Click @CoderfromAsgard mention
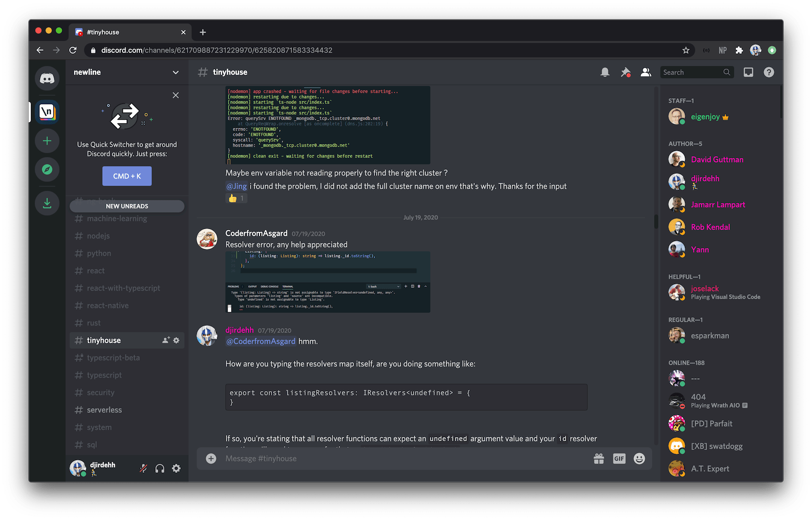 pyautogui.click(x=261, y=341)
